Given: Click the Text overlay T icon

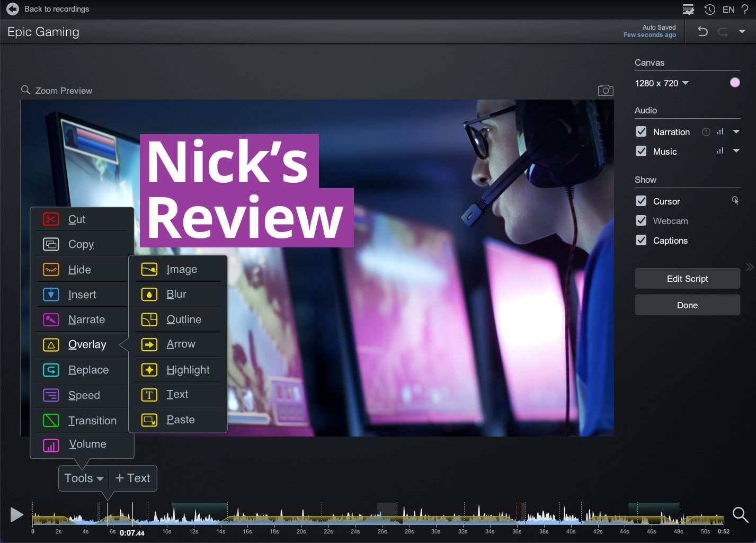Looking at the screenshot, I should pyautogui.click(x=149, y=395).
